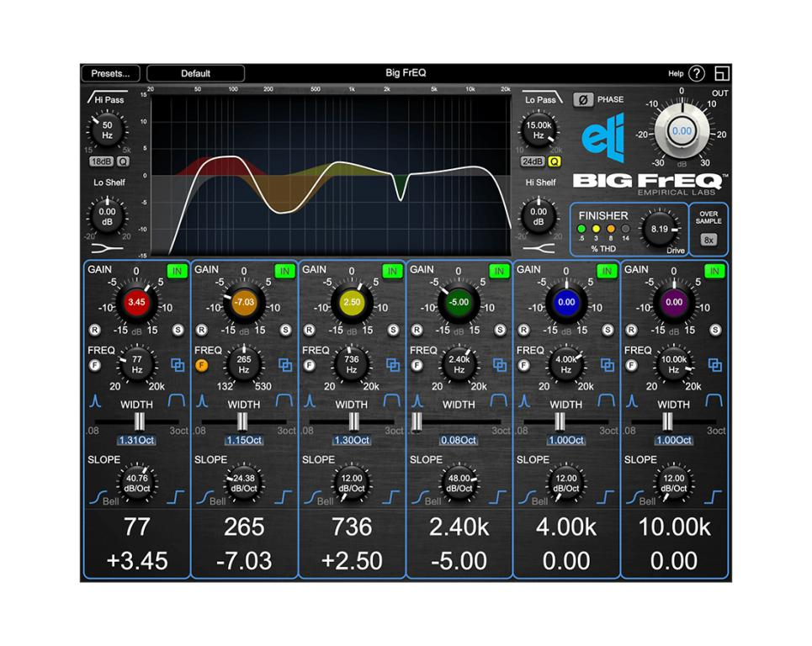
Task: Click the 1.15Oct width value field
Action: tap(244, 441)
